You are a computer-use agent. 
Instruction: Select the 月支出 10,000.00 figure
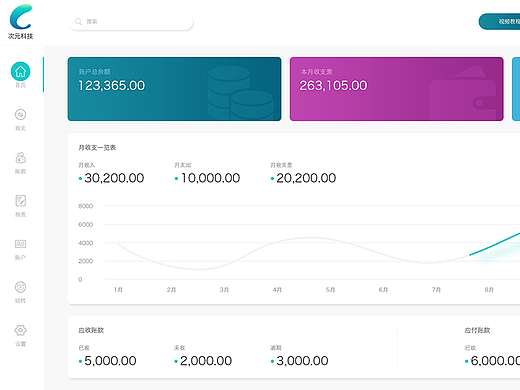[210, 178]
